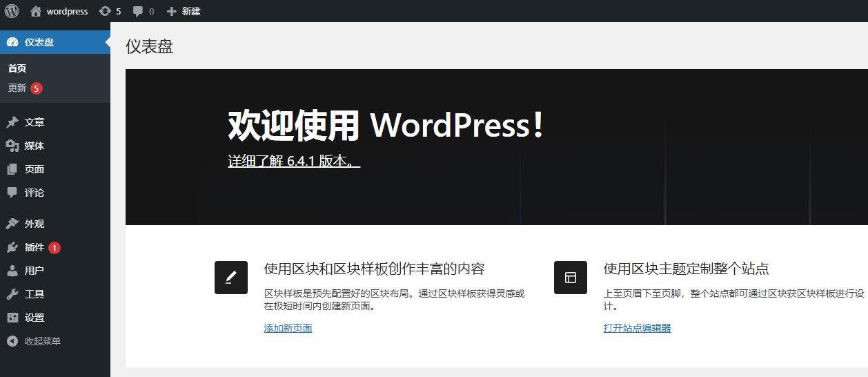The image size is (868, 377).
Task: Click the paintbrush icon for 外观
Action: click(12, 224)
